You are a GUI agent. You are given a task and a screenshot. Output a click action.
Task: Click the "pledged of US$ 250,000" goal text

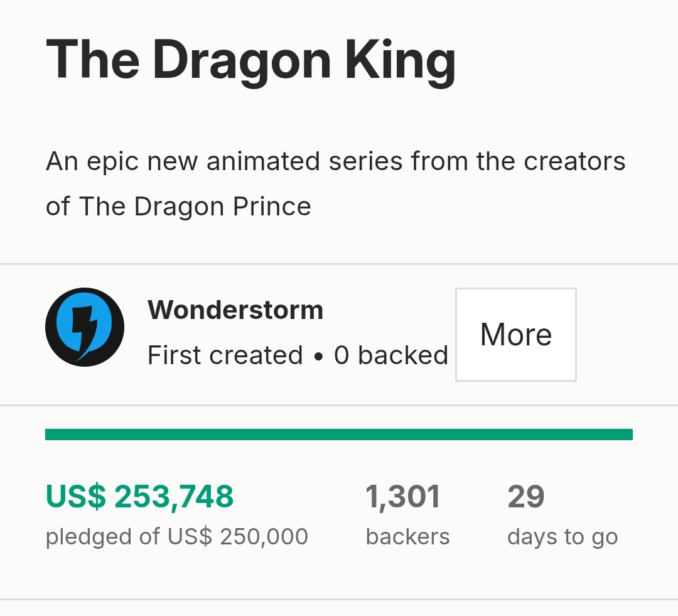click(x=177, y=537)
